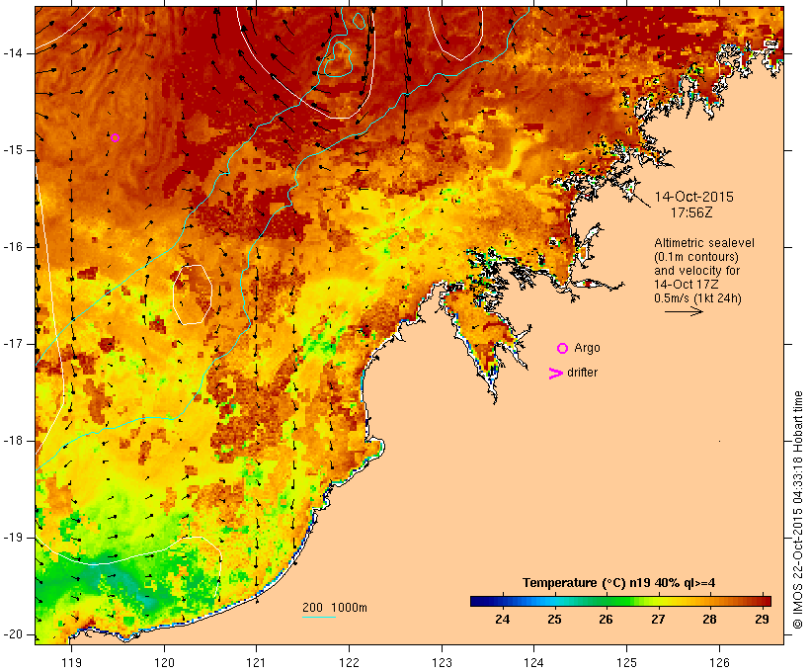Click the time label 17:56Z

click(691, 212)
